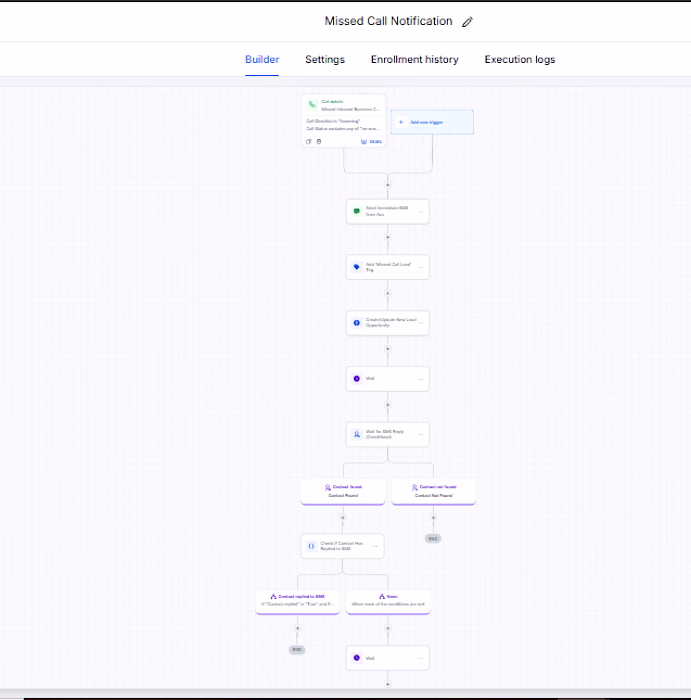Click the blue tag icon on Add Tag node
Screen dimensions: 691x700
[x=357, y=267]
